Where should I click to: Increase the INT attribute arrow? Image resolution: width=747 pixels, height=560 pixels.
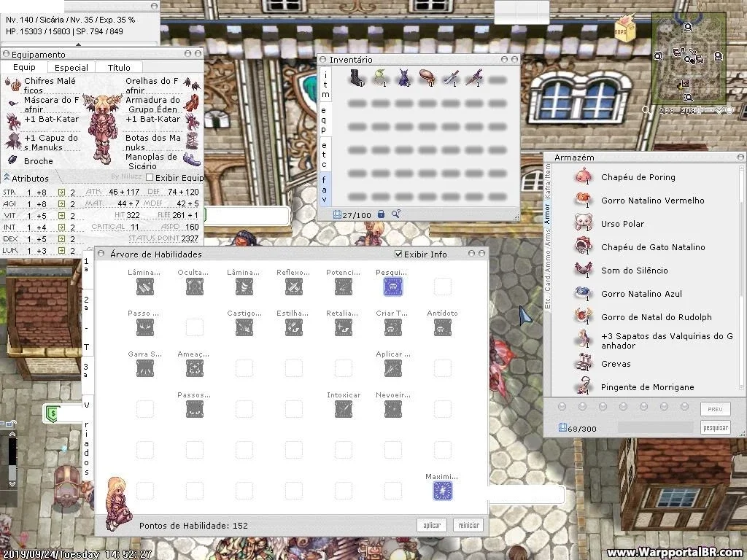[x=61, y=227]
